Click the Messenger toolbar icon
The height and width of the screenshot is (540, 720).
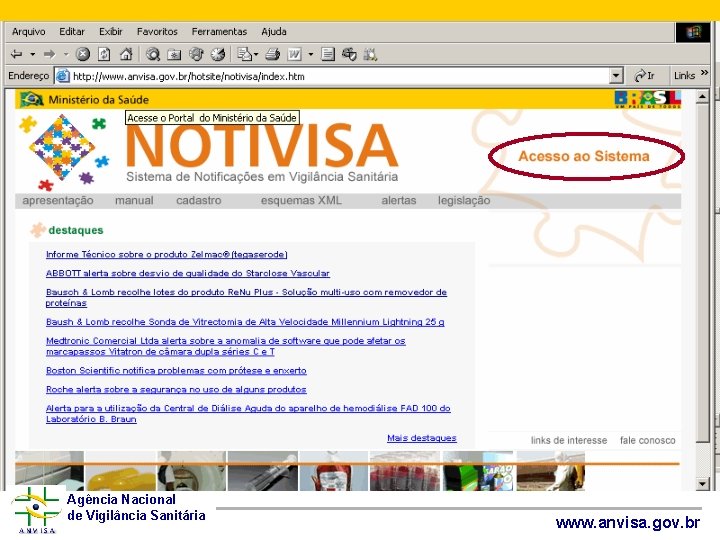click(x=349, y=55)
